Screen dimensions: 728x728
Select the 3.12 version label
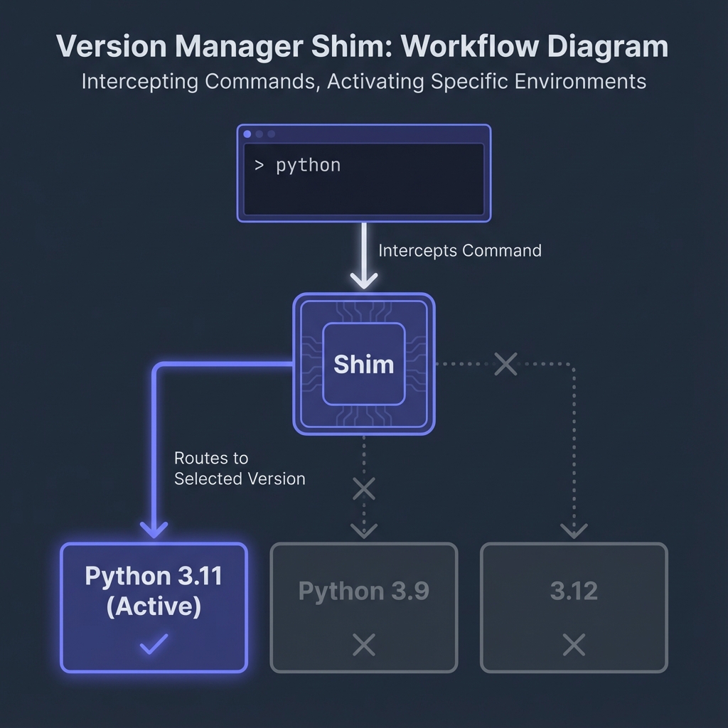pyautogui.click(x=574, y=591)
